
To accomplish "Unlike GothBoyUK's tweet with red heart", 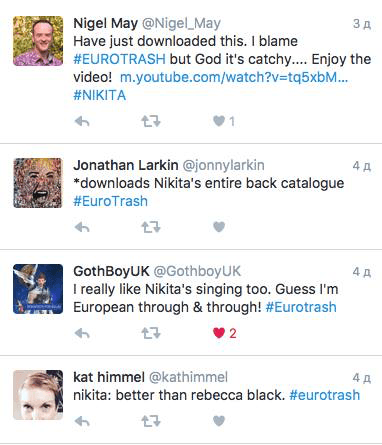I will point(219,333).
